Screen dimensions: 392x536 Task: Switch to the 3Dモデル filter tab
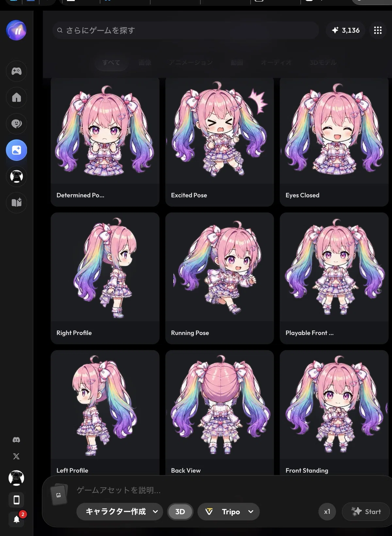pos(323,62)
